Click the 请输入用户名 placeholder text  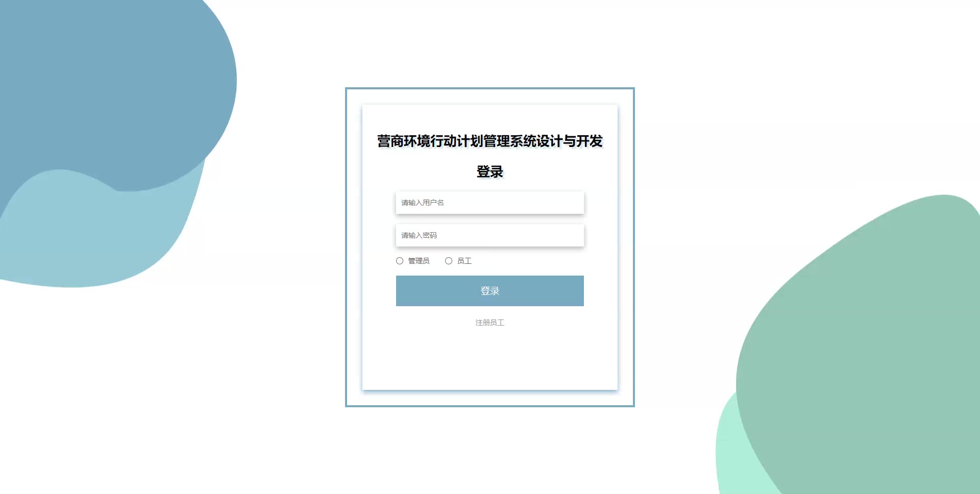422,203
